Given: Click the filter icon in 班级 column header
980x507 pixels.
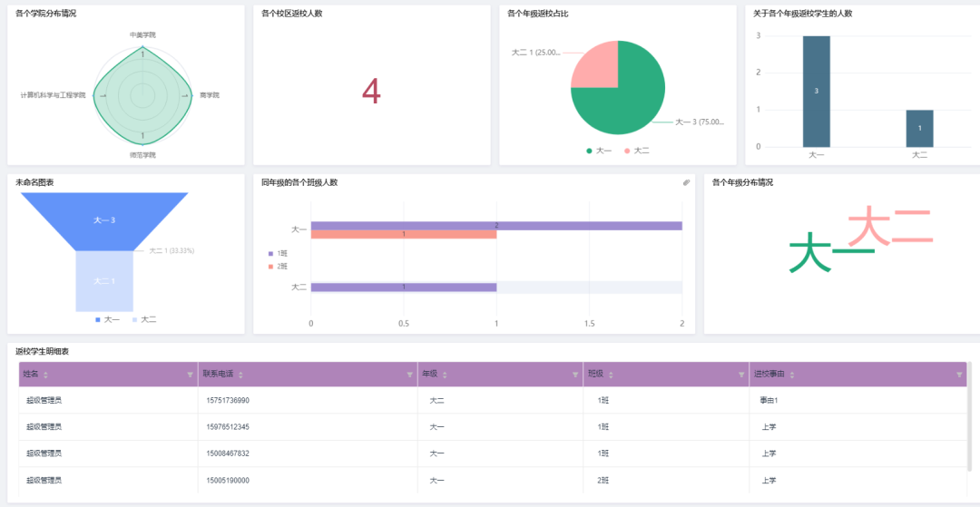Looking at the screenshot, I should pos(741,375).
